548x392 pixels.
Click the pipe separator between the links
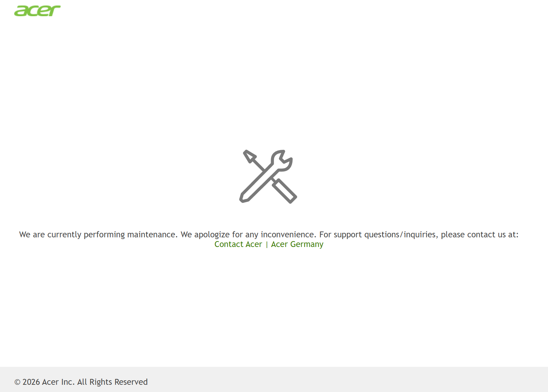[x=267, y=245]
